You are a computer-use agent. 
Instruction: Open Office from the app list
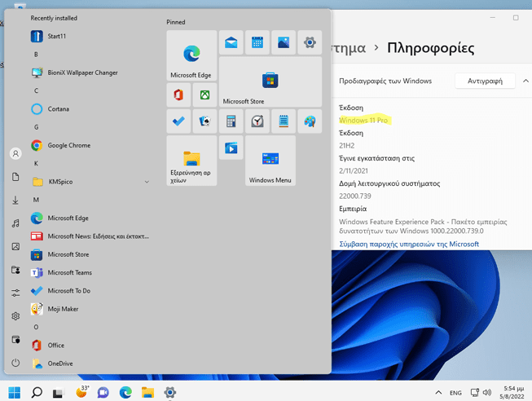pos(90,346)
